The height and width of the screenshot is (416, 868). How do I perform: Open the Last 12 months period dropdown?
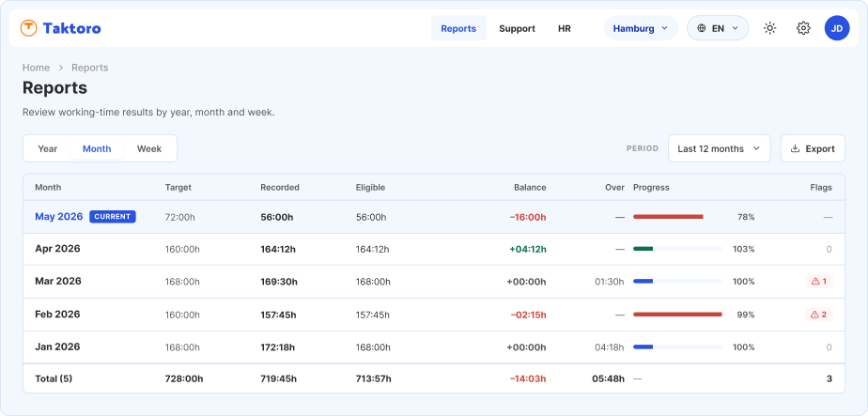pos(719,148)
